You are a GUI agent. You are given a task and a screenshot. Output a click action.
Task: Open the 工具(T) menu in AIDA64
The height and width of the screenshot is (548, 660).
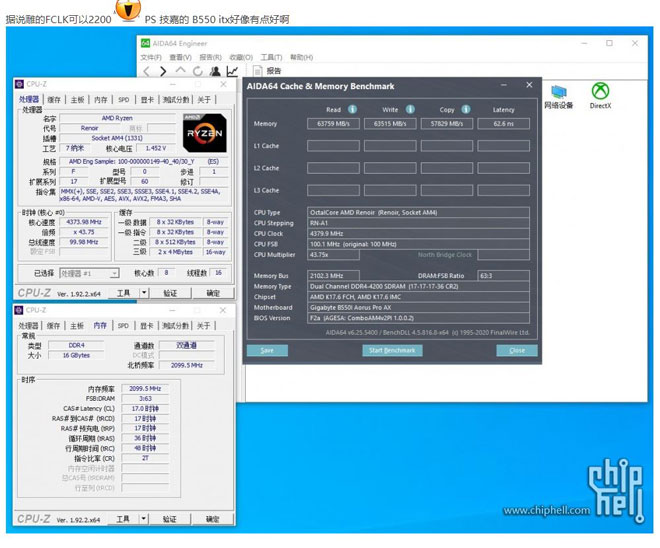click(x=271, y=57)
